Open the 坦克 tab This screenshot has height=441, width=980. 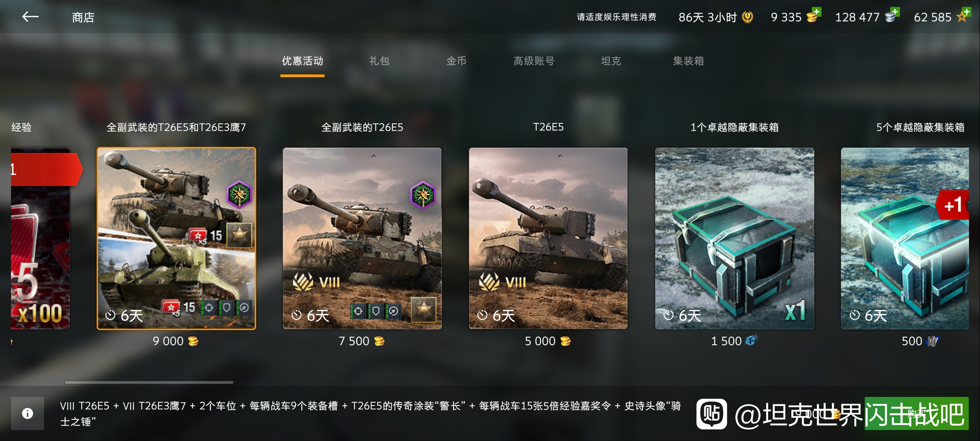point(611,61)
